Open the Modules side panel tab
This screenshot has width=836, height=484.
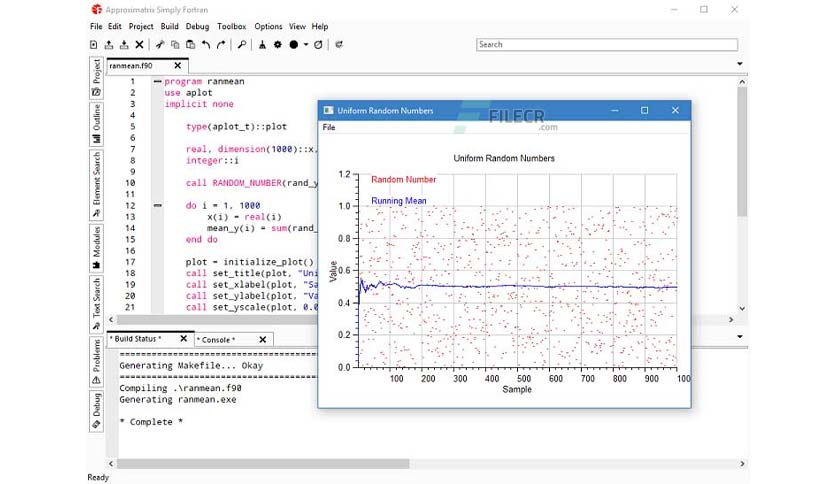[x=97, y=247]
